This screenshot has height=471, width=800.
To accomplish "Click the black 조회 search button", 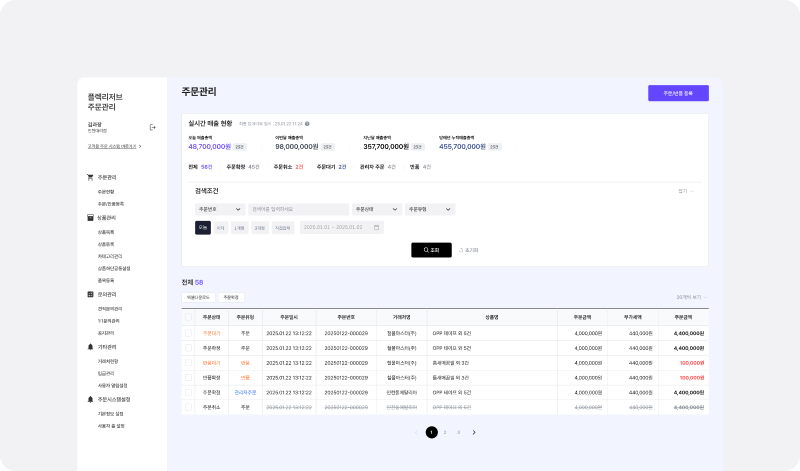I will 431,250.
